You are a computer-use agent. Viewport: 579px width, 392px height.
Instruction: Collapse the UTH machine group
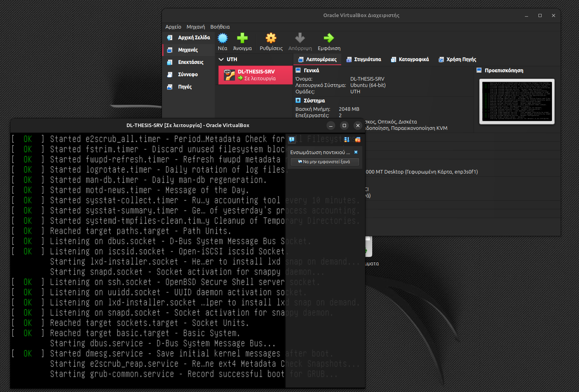221,59
